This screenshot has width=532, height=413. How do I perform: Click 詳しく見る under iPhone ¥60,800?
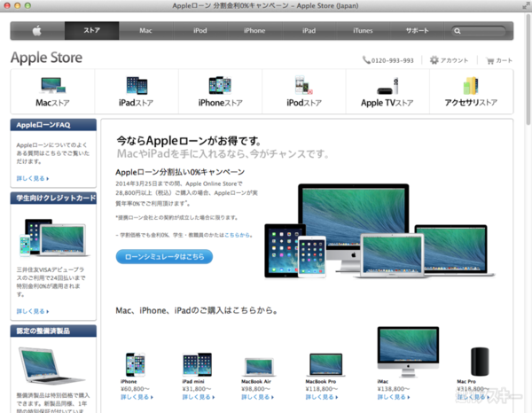137,397
